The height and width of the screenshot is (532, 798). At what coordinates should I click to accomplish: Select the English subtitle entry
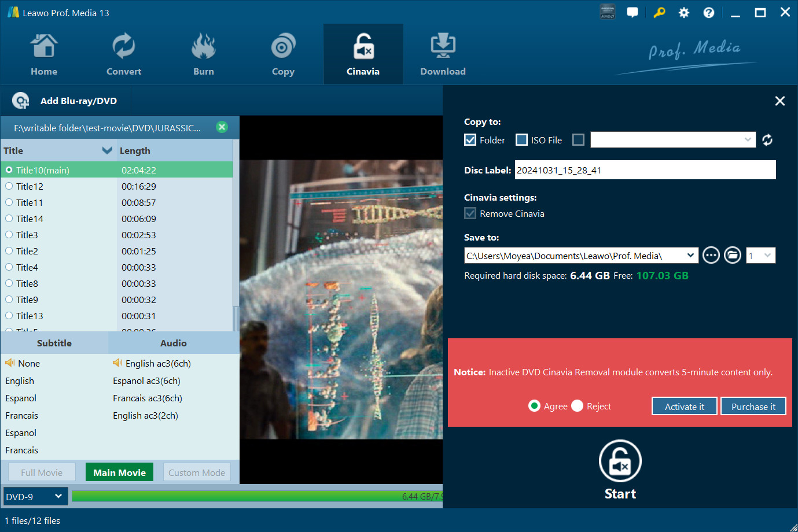point(20,380)
